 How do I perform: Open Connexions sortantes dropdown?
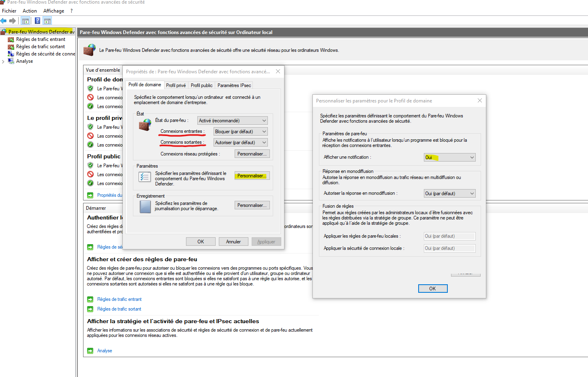click(241, 143)
